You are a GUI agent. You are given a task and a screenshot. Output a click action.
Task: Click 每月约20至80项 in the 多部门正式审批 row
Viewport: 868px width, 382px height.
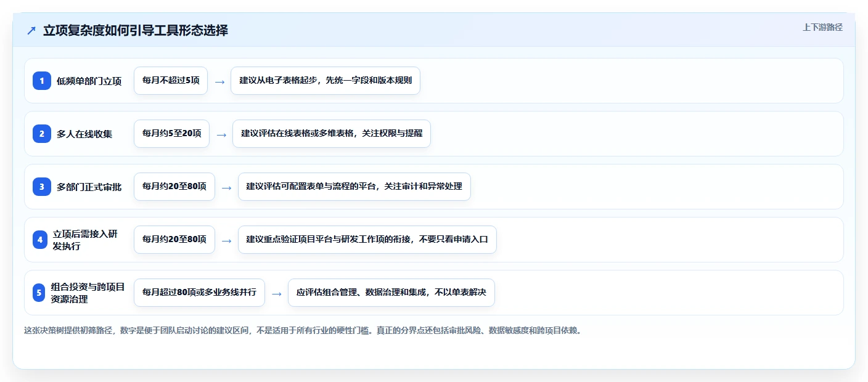tap(174, 187)
